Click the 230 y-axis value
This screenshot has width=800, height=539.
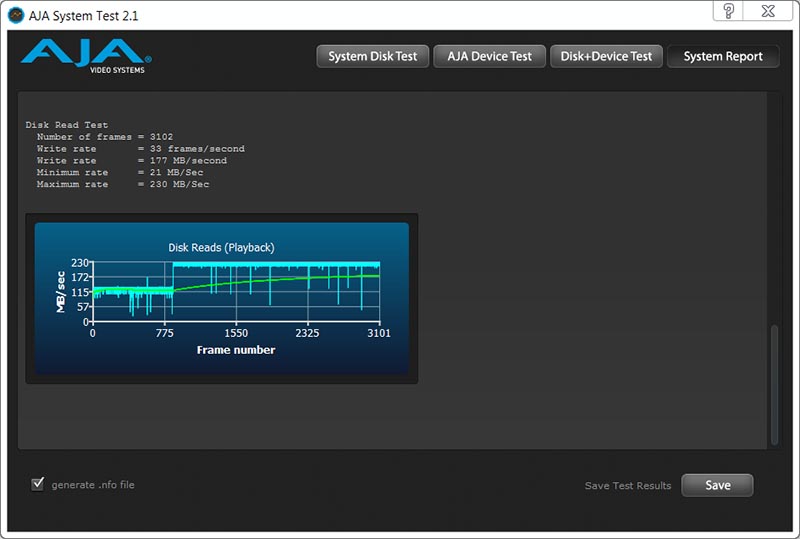(x=80, y=263)
